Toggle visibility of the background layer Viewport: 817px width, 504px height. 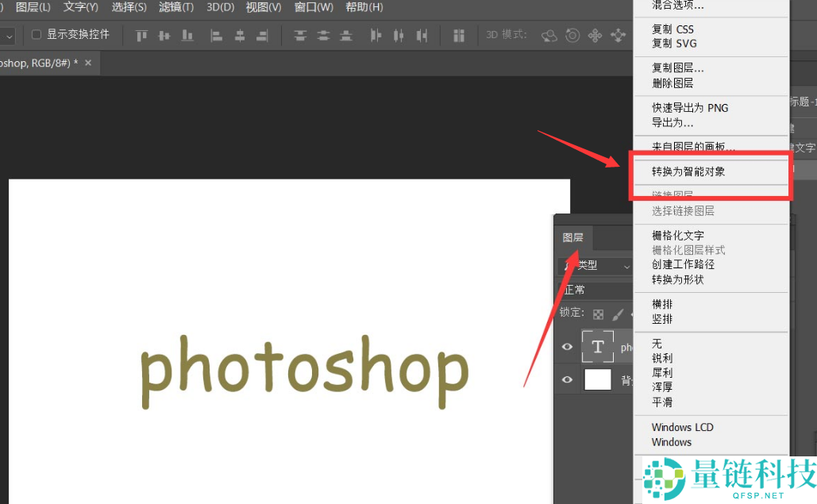(x=567, y=379)
